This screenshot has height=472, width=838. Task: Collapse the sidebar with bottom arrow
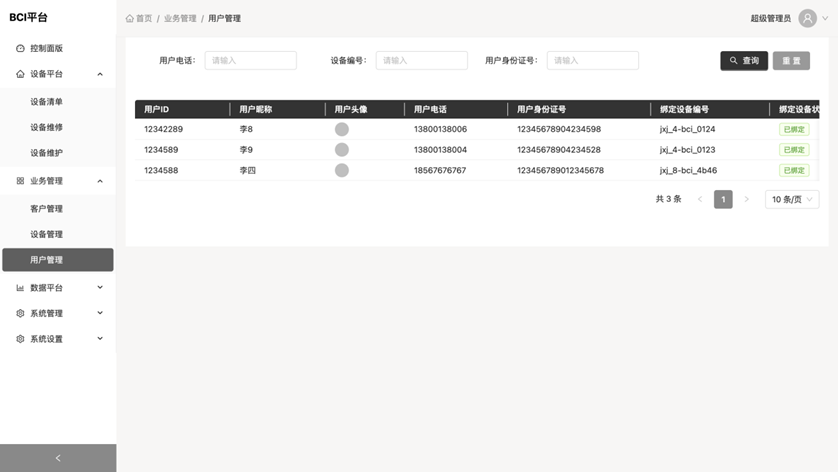[x=58, y=458]
